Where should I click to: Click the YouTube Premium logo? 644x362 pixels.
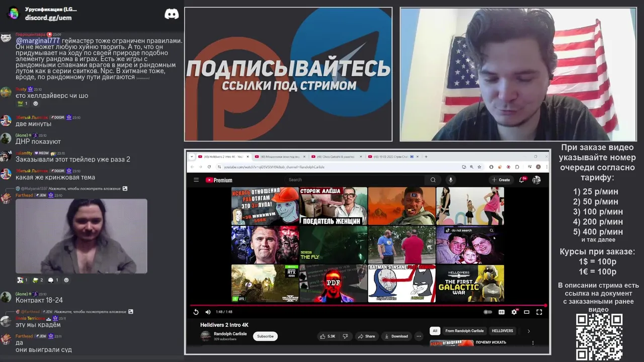(219, 180)
